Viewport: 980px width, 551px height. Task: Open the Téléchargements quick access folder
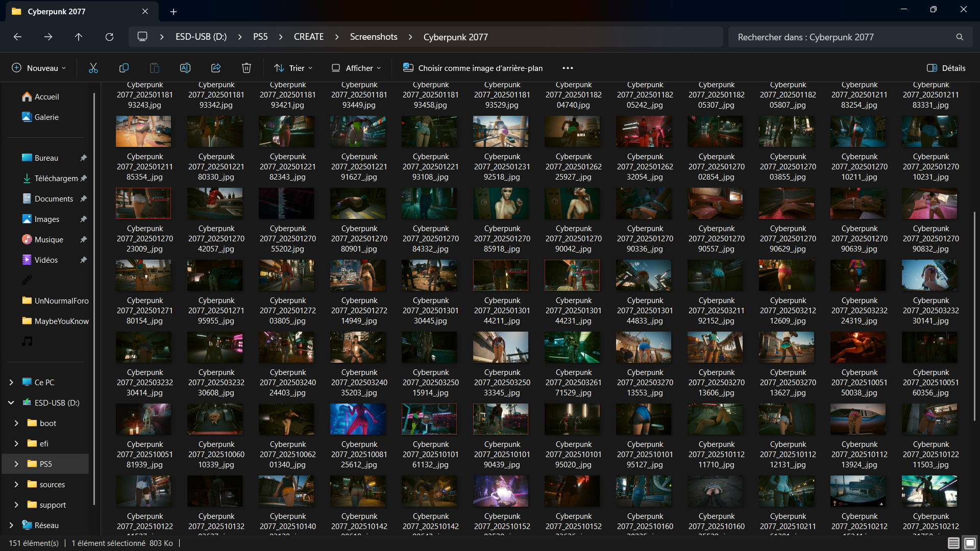(x=56, y=178)
